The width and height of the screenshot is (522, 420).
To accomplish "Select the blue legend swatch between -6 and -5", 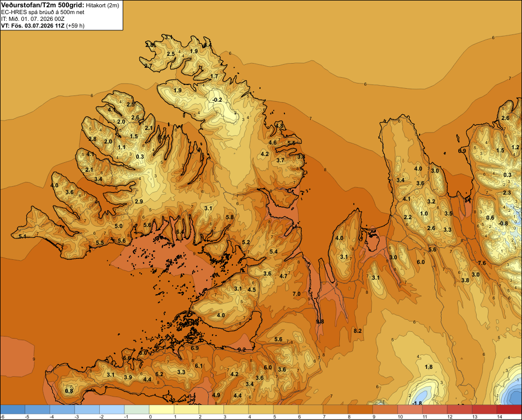I will tap(13, 409).
